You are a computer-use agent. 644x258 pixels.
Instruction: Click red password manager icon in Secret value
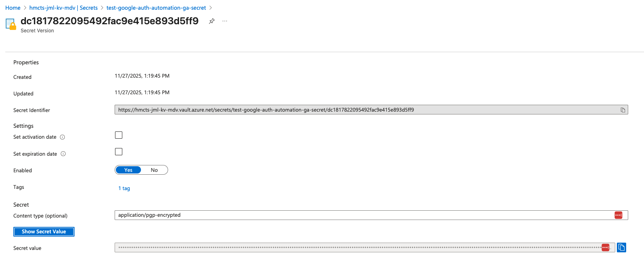[x=605, y=247]
